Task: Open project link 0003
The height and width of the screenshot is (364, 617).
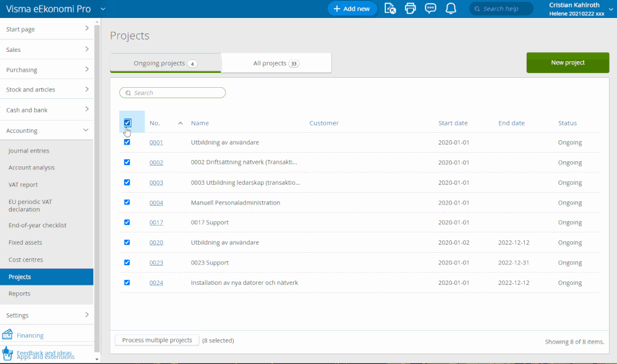Action: (156, 183)
